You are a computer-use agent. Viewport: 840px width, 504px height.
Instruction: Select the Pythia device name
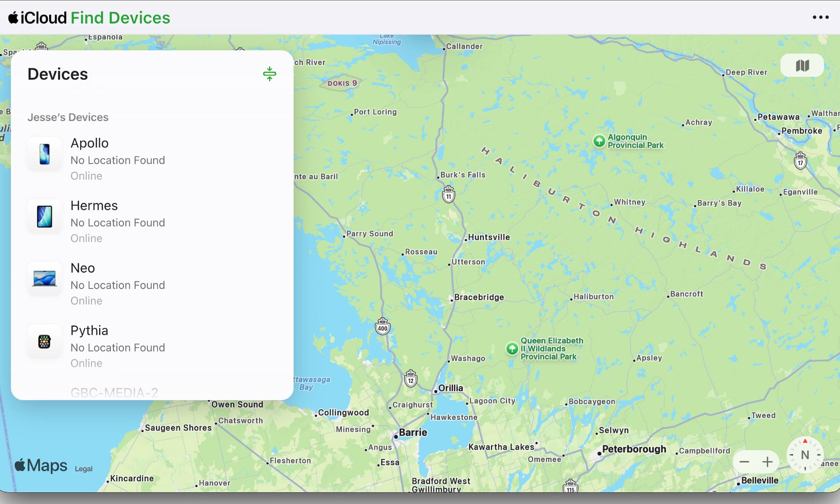tap(89, 331)
